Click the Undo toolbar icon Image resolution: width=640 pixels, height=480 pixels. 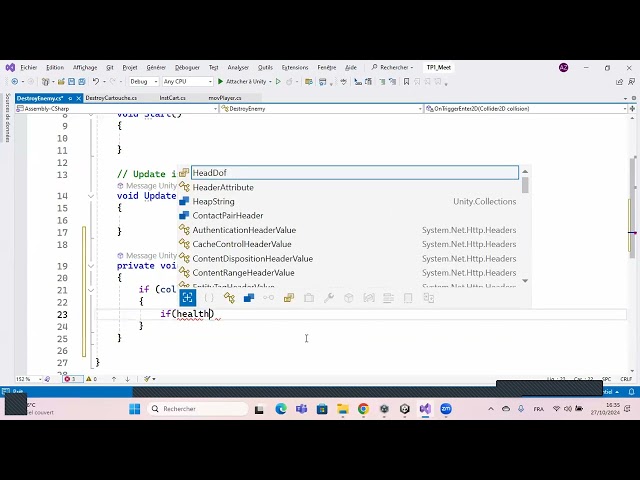(x=96, y=82)
